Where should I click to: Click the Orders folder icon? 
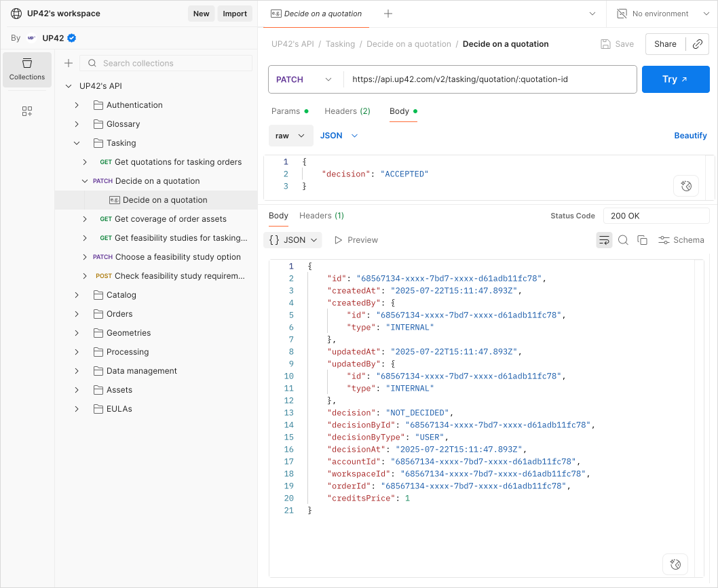tap(98, 314)
